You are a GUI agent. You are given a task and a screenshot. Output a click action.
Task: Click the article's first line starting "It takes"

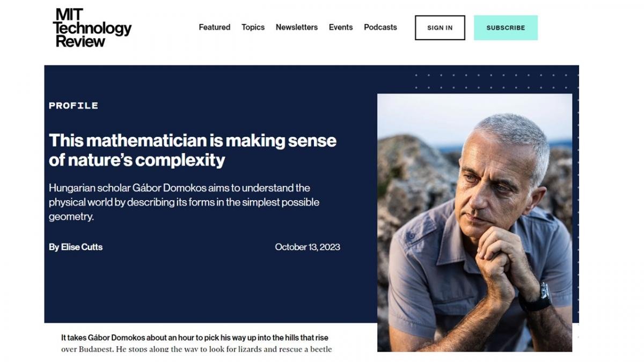coord(194,338)
